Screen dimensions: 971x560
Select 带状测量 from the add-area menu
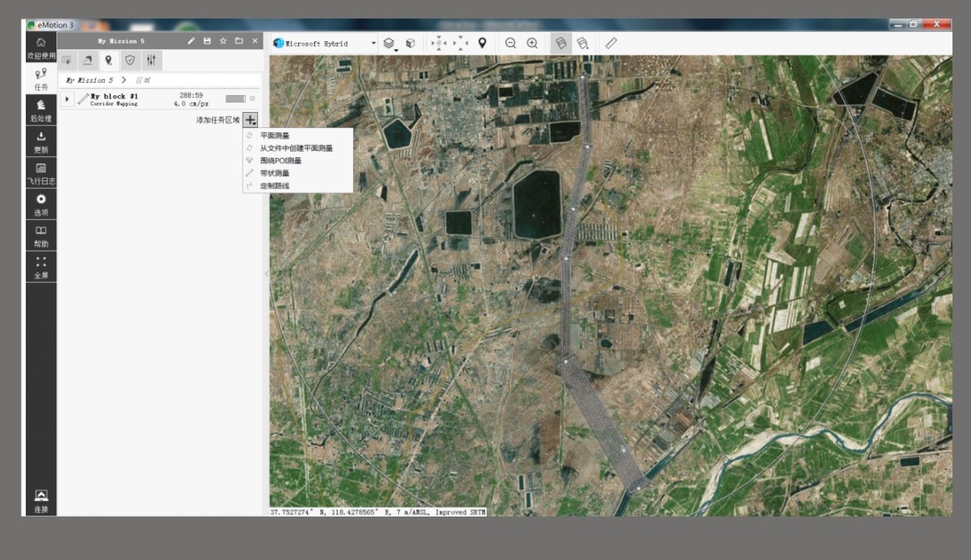(x=275, y=173)
